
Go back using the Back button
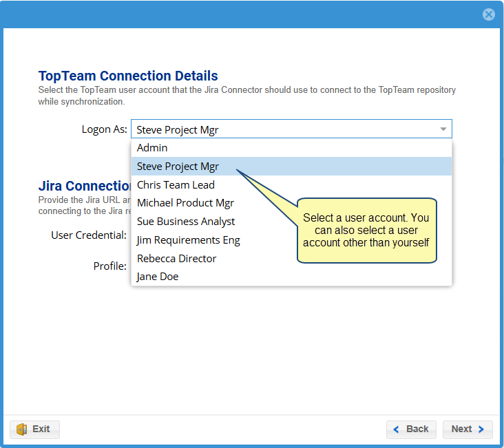point(411,429)
